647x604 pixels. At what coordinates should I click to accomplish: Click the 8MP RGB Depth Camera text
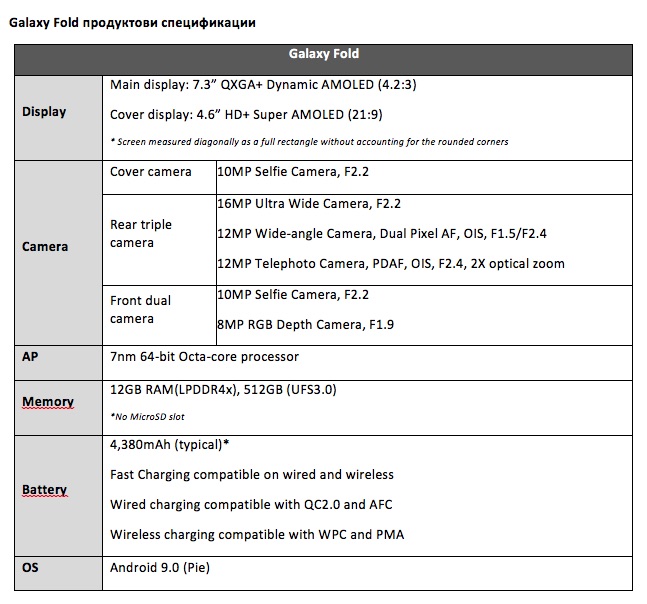coord(306,325)
